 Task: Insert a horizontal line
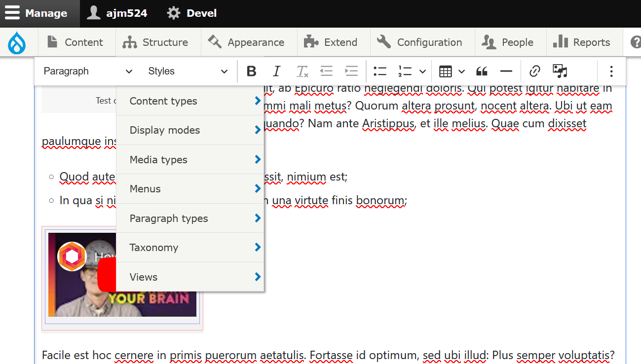coord(506,72)
